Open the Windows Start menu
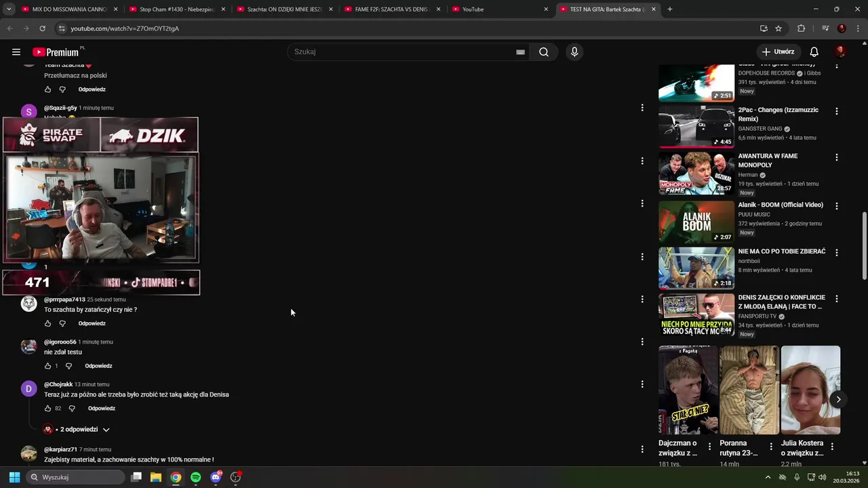Screen dimensions: 868x488 coord(14,477)
